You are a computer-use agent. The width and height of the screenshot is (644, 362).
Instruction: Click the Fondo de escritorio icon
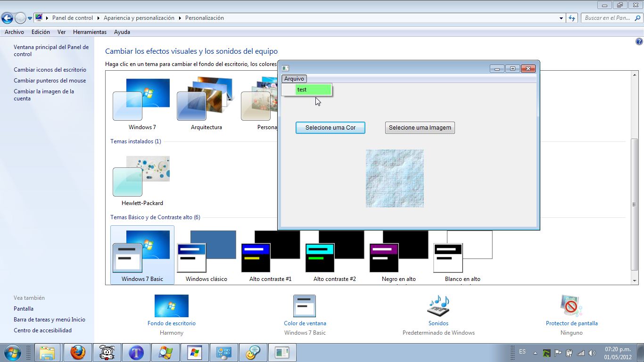coord(171,306)
